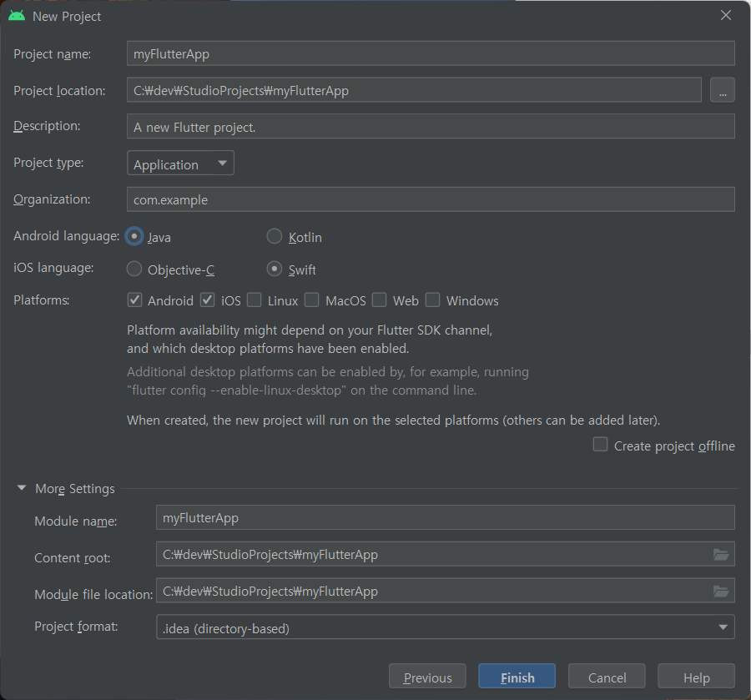751x700 pixels.
Task: Open the Module file location folder icon
Action: (x=721, y=592)
